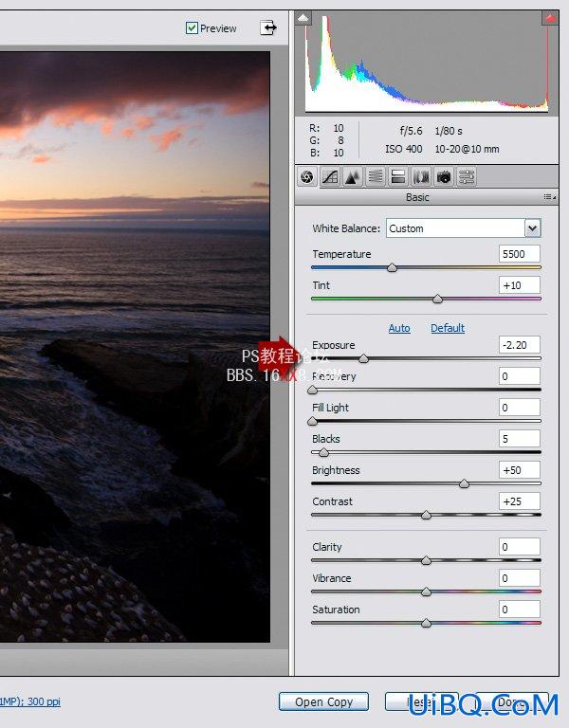Click the Auto tone link
The width and height of the screenshot is (569, 728).
coord(399,328)
